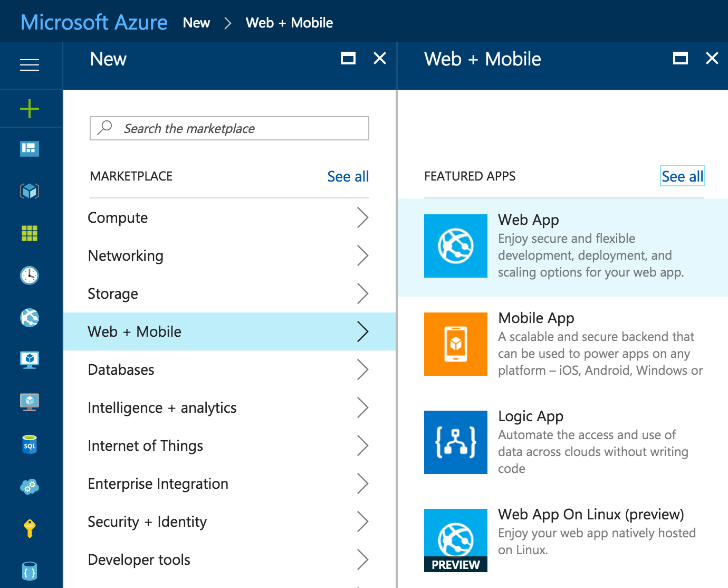728x588 pixels.
Task: Click the Logic App tile icon
Action: point(455,442)
